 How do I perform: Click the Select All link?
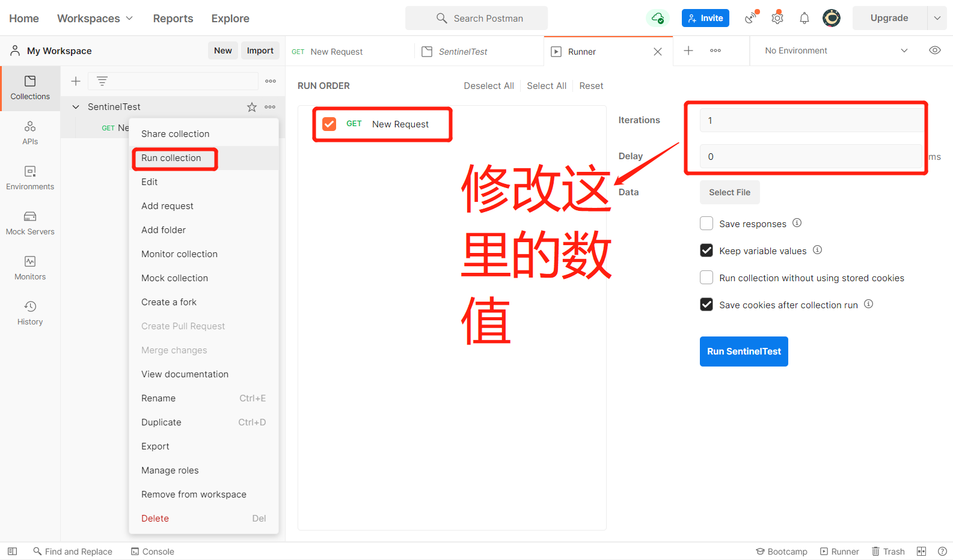coord(547,86)
